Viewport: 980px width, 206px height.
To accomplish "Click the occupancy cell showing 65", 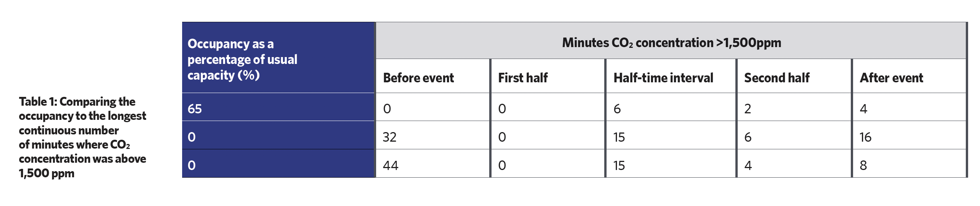I will point(278,107).
